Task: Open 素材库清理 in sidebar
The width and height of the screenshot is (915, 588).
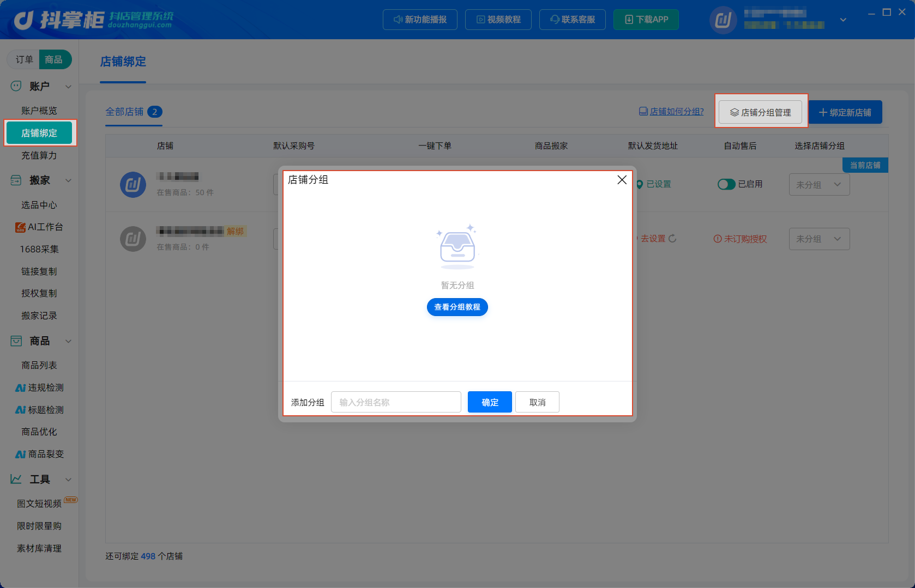Action: tap(39, 548)
